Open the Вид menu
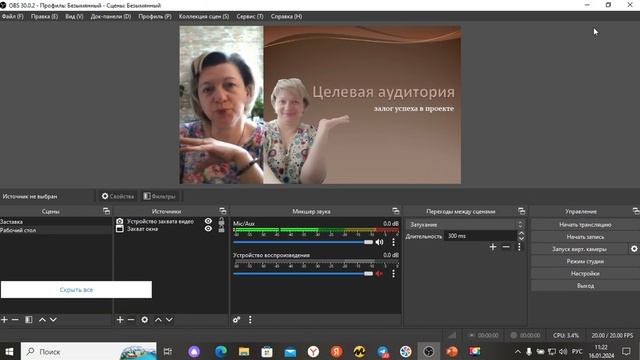Viewport: 640px width, 360px height. tap(74, 16)
